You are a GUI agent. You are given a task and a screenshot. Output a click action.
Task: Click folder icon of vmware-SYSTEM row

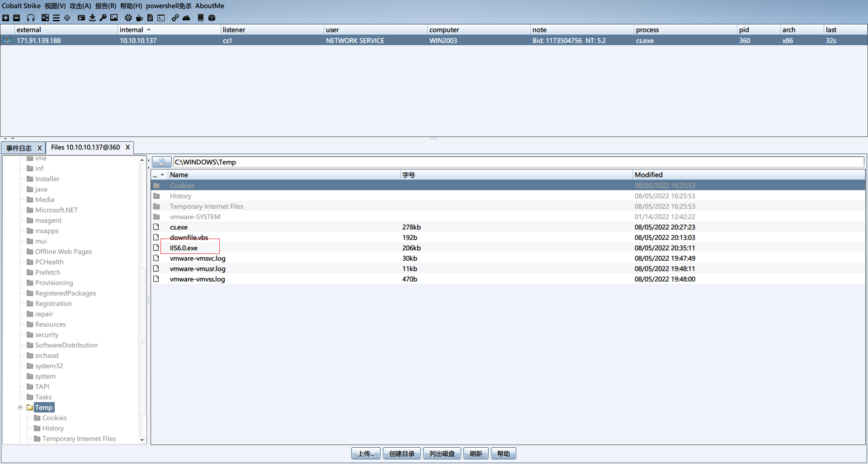[156, 217]
